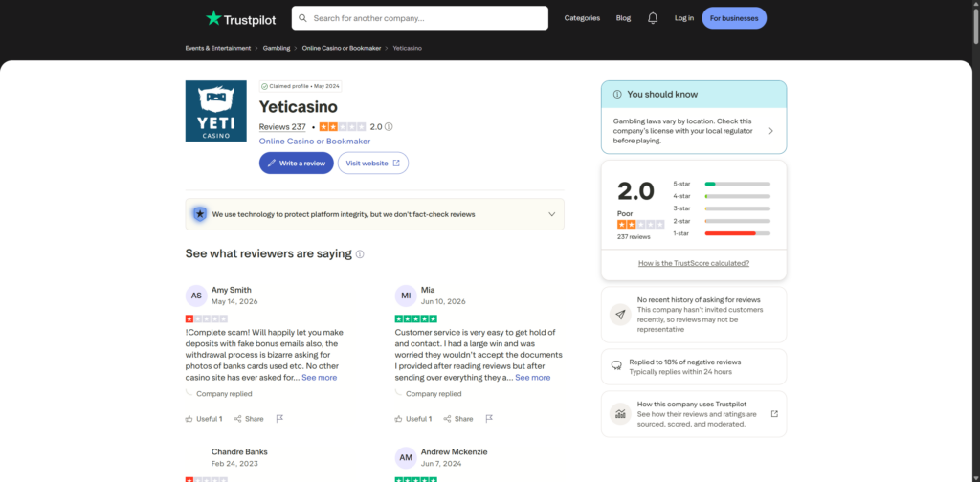This screenshot has width=980, height=482.
Task: Click the date May 14, 2026
Action: [x=234, y=301]
